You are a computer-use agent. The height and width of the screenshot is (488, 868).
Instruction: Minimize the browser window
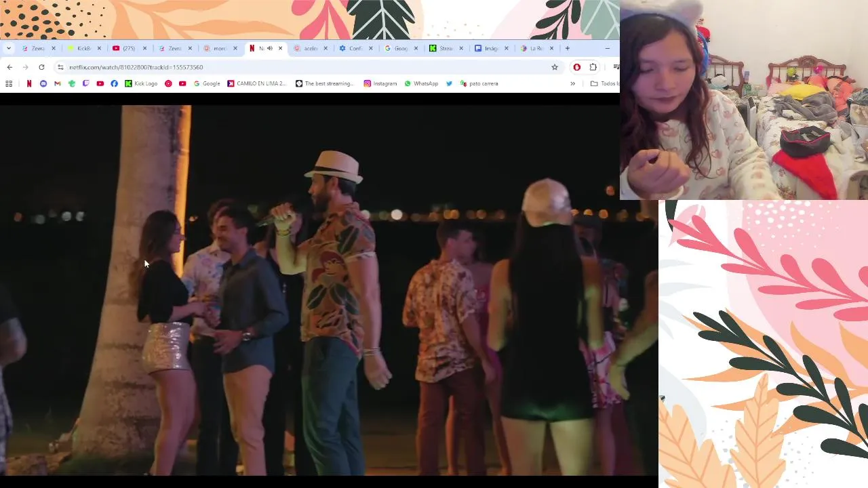pos(608,48)
